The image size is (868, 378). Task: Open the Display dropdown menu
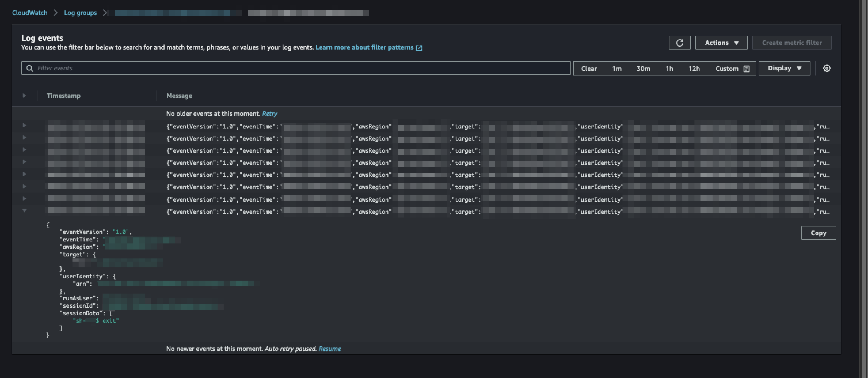coord(784,69)
